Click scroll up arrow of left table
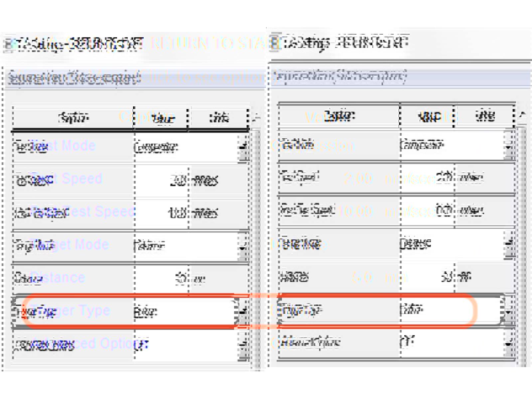 coord(256,118)
